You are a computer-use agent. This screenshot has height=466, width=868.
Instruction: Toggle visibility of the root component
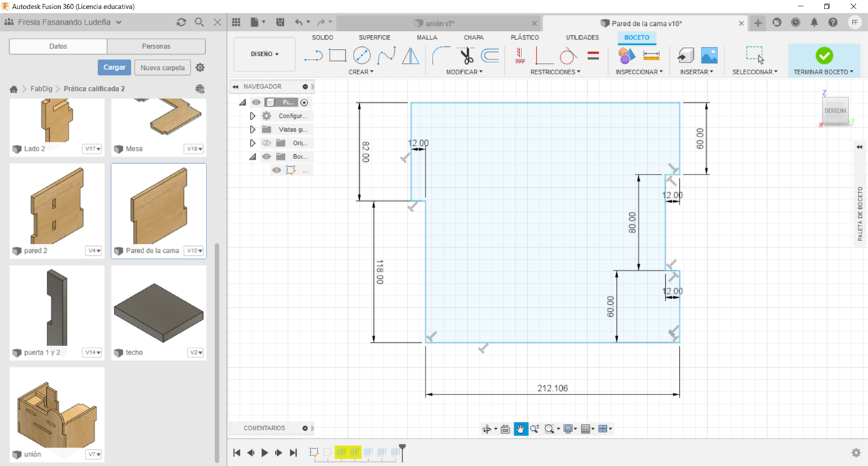[256, 102]
